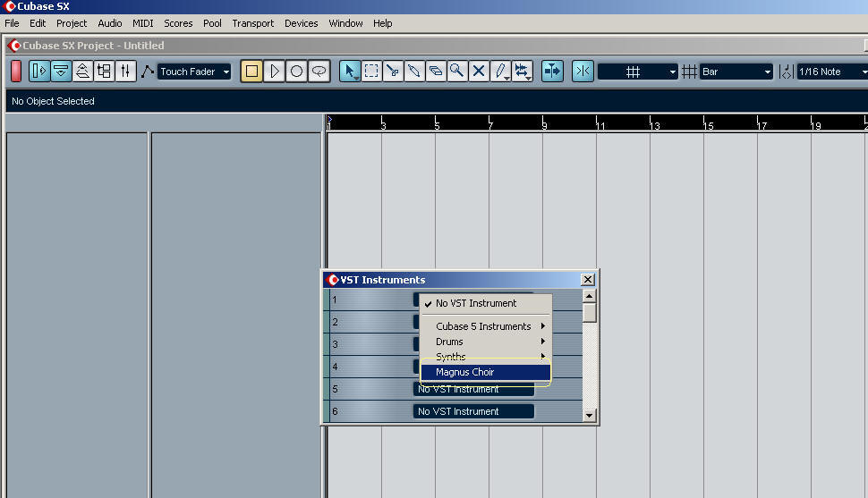Click the Play transport button
Image resolution: width=868 pixels, height=498 pixels.
click(274, 71)
